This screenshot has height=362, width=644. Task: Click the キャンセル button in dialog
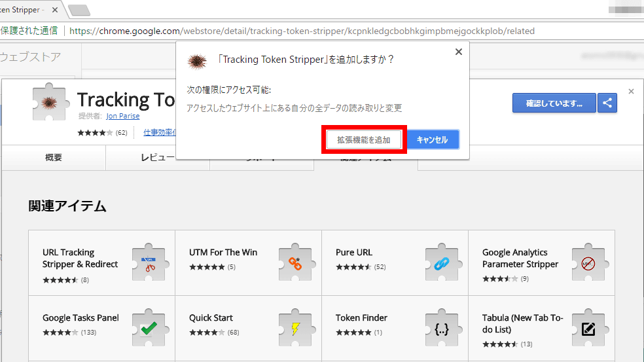pyautogui.click(x=432, y=139)
